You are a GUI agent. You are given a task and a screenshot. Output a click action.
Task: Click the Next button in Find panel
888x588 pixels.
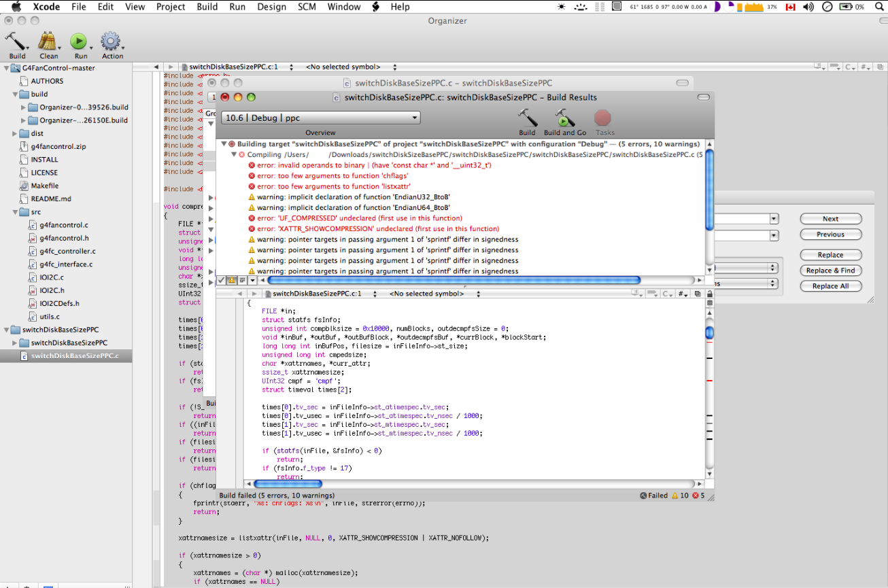(830, 219)
